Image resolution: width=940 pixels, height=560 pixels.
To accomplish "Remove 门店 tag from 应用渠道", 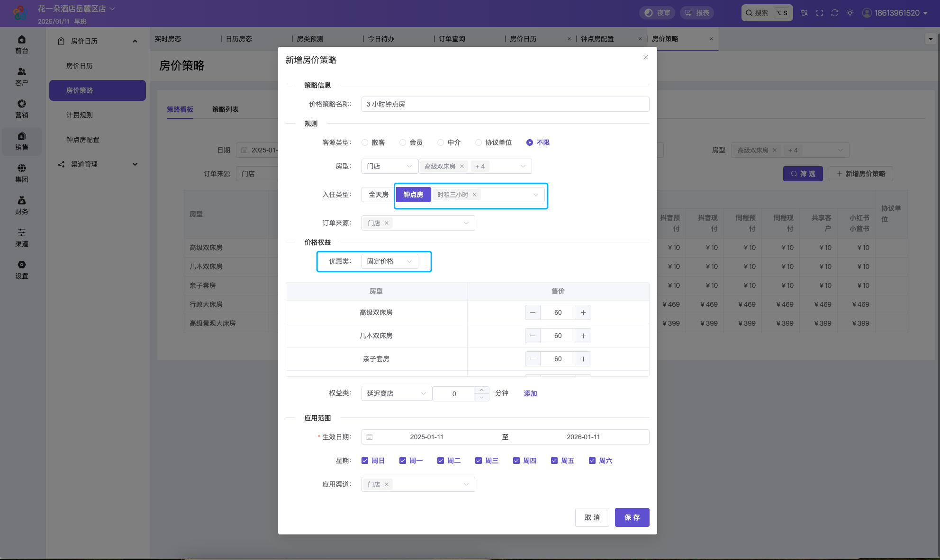I will coord(387,484).
